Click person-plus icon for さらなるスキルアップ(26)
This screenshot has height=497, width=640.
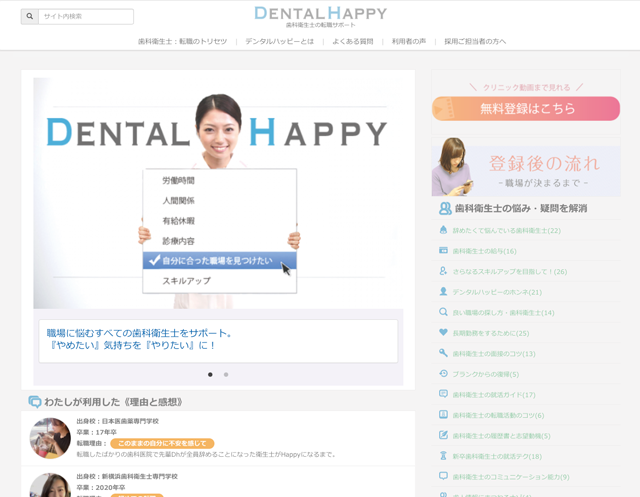[x=443, y=271]
